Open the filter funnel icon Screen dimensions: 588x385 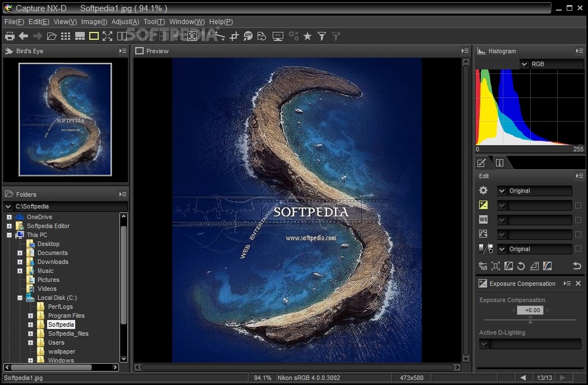321,36
